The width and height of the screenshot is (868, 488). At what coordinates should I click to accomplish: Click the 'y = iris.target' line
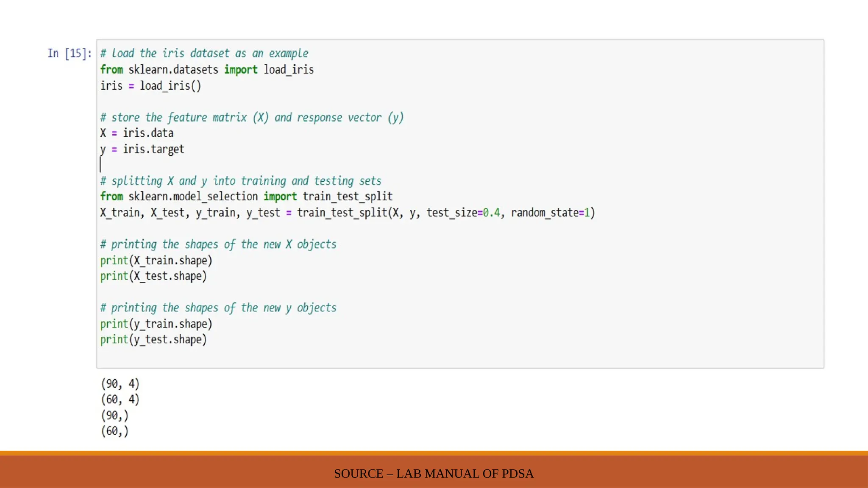142,149
